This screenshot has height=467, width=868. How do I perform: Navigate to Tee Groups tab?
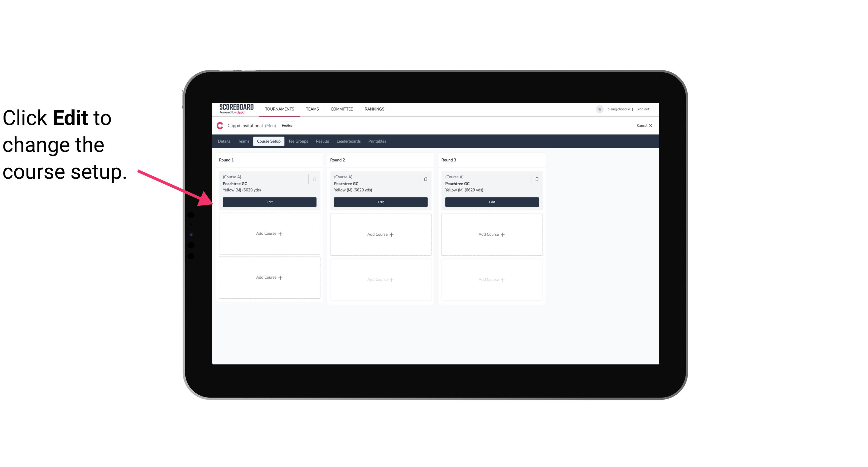[x=298, y=141]
